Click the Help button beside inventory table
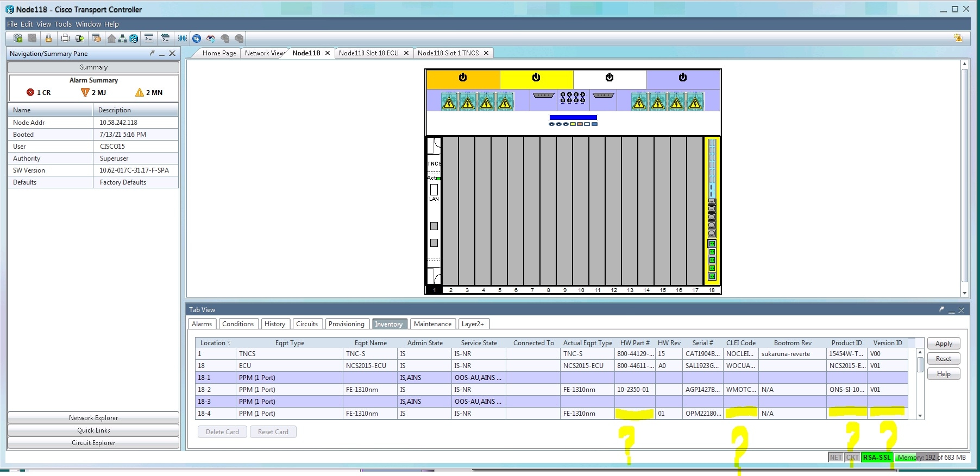Viewport: 980px width, 476px height. pyautogui.click(x=944, y=374)
